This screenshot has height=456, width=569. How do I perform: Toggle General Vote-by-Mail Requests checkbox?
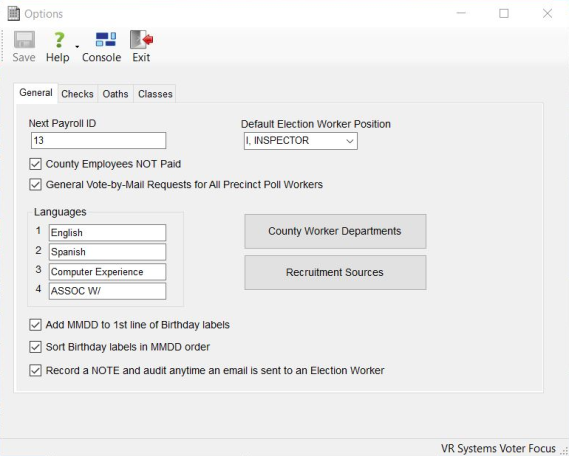point(35,184)
